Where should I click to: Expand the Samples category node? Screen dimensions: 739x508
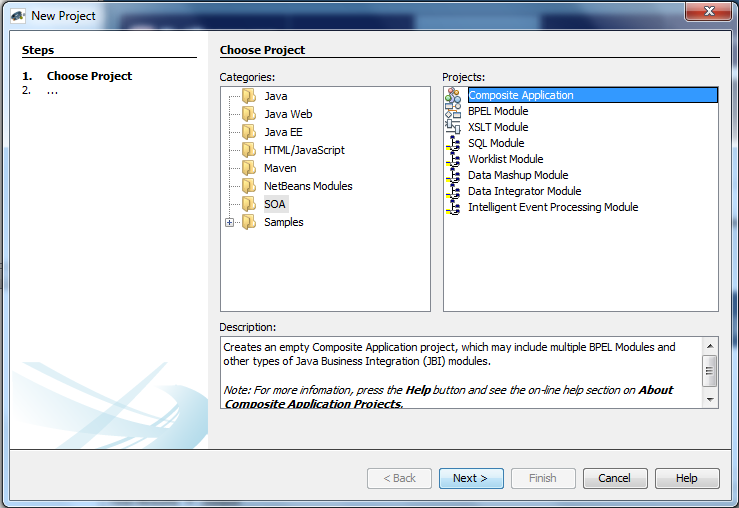230,222
